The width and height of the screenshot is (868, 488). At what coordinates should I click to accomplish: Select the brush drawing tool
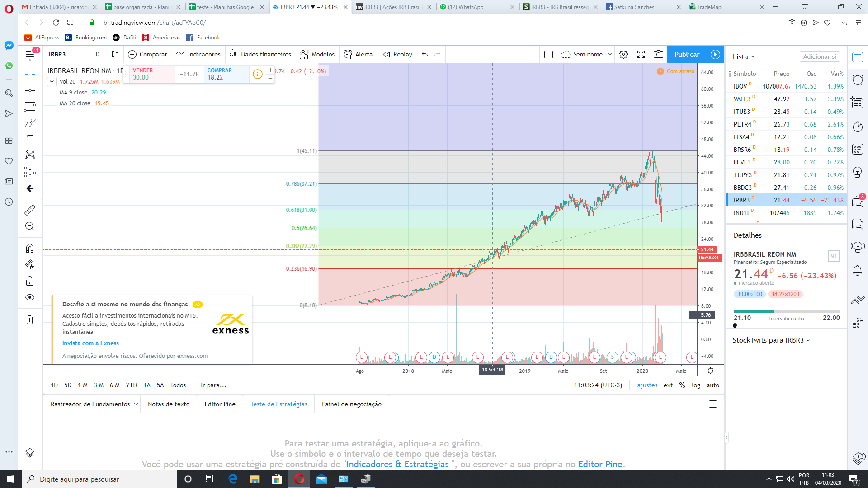pyautogui.click(x=30, y=123)
